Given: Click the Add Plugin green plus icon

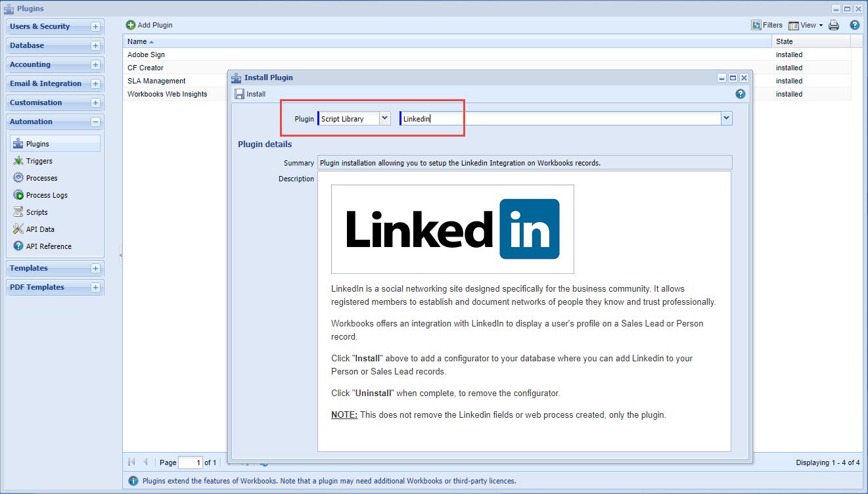Looking at the screenshot, I should click(x=131, y=25).
